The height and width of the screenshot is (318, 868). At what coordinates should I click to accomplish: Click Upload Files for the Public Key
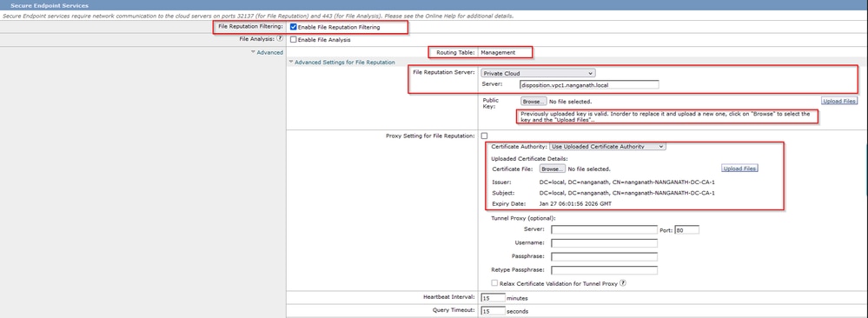click(839, 101)
